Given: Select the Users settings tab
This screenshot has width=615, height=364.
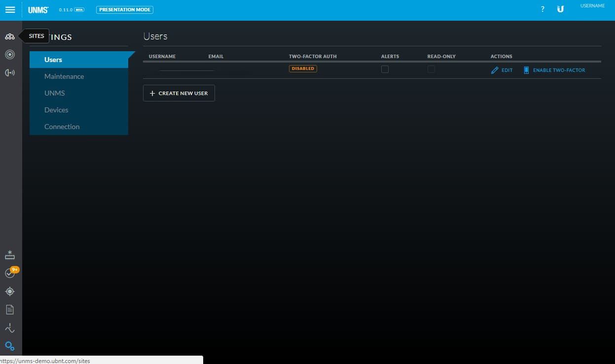Looking at the screenshot, I should click(x=79, y=60).
